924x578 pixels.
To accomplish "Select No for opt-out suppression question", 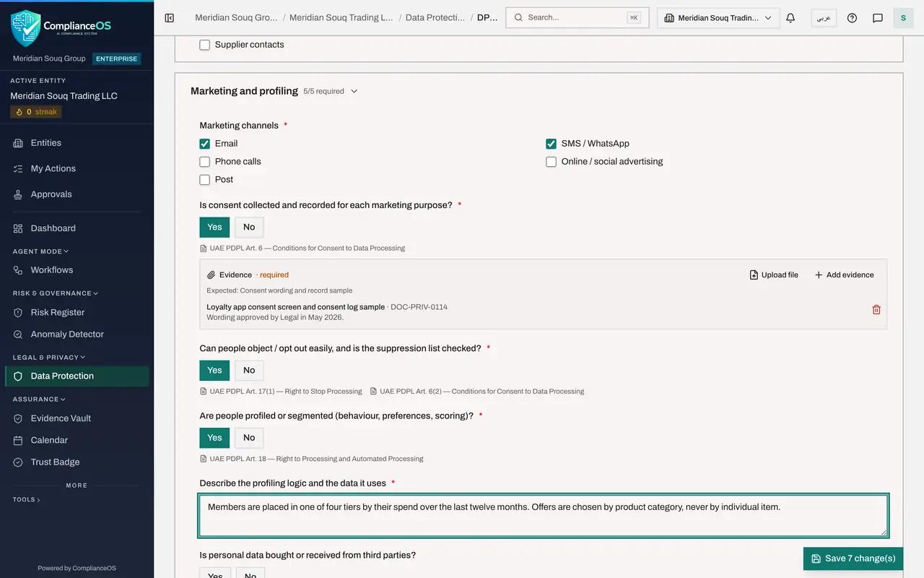I will [249, 371].
